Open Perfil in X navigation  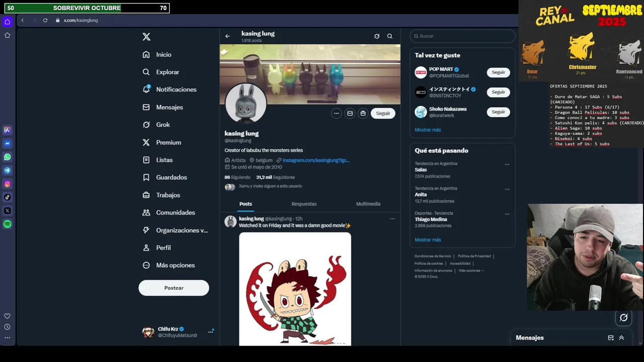point(157,248)
